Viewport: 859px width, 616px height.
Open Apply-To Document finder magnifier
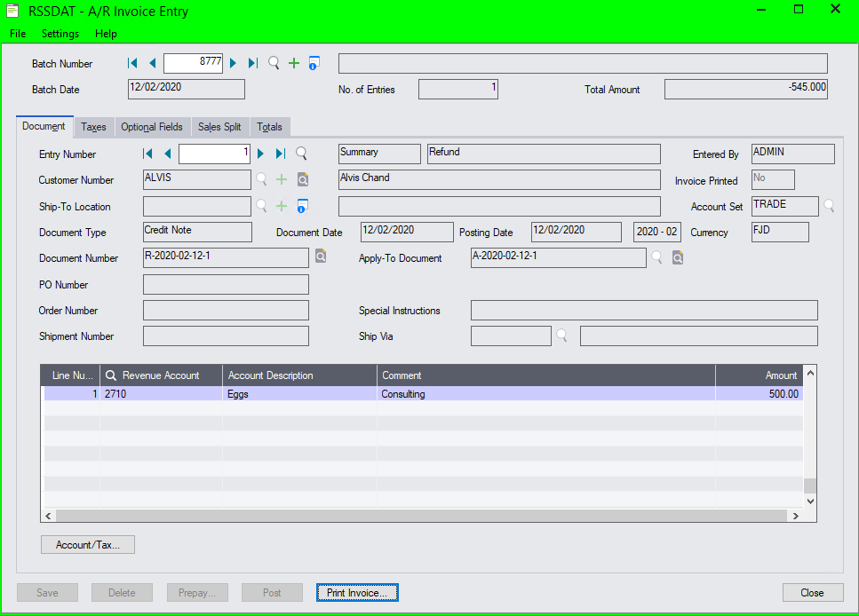point(657,257)
